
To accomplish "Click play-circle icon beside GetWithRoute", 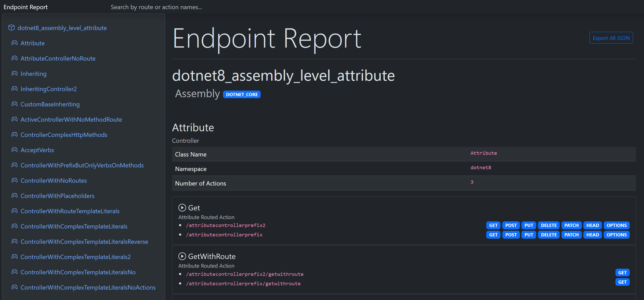I will 182,256.
